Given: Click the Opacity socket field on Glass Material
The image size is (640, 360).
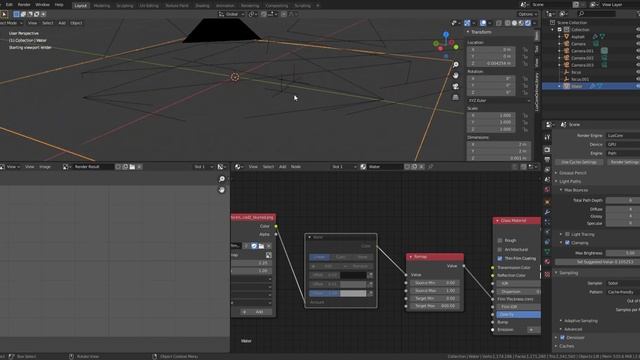Looking at the screenshot, I should pyautogui.click(x=518, y=315).
